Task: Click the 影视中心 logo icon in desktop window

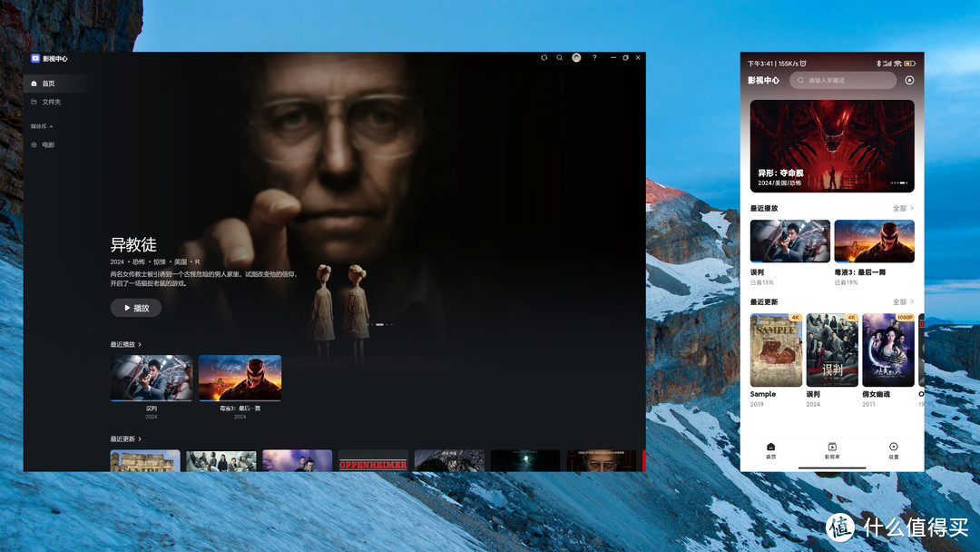Action: point(35,58)
